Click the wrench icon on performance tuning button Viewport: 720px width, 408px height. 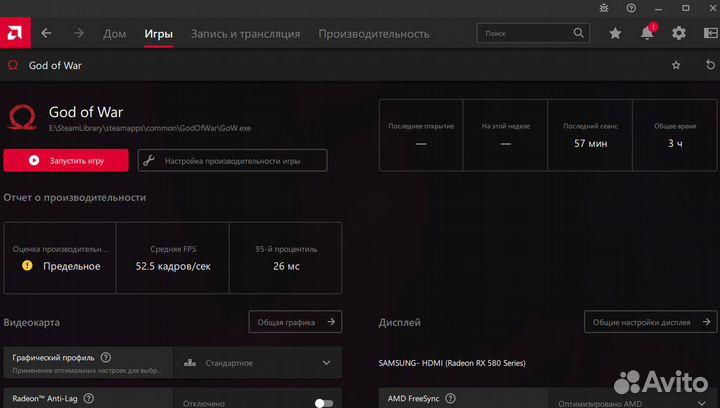[149, 161]
